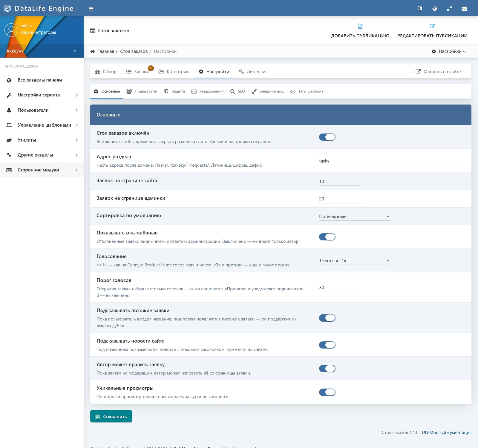Toggle the sidebar hamburger menu icon

tap(91, 9)
